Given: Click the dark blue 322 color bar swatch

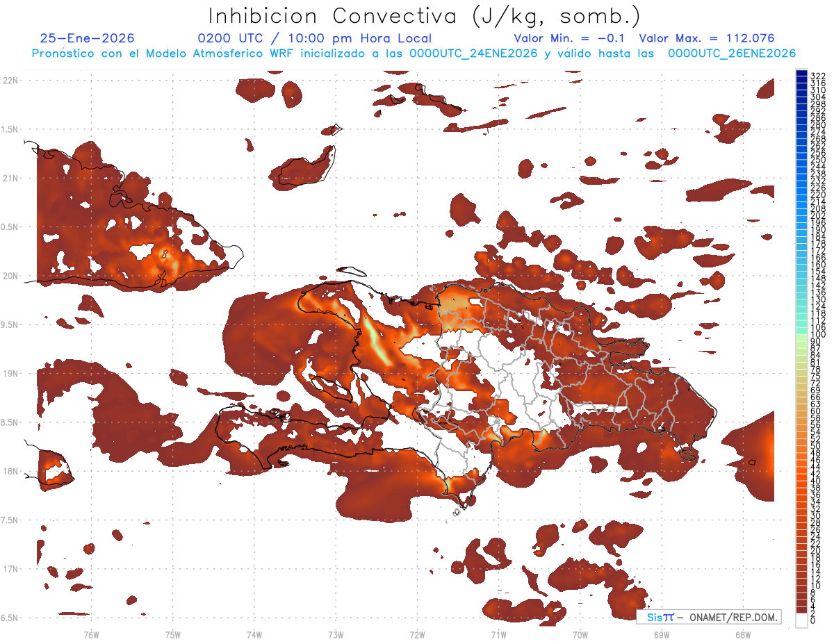Looking at the screenshot, I should coord(801,74).
